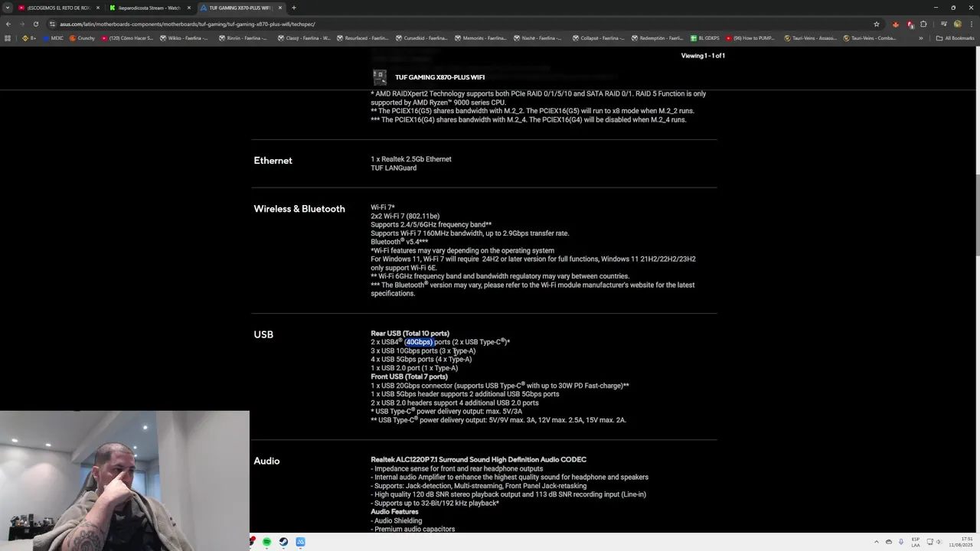Open the Chrome profile avatar

coord(957,24)
